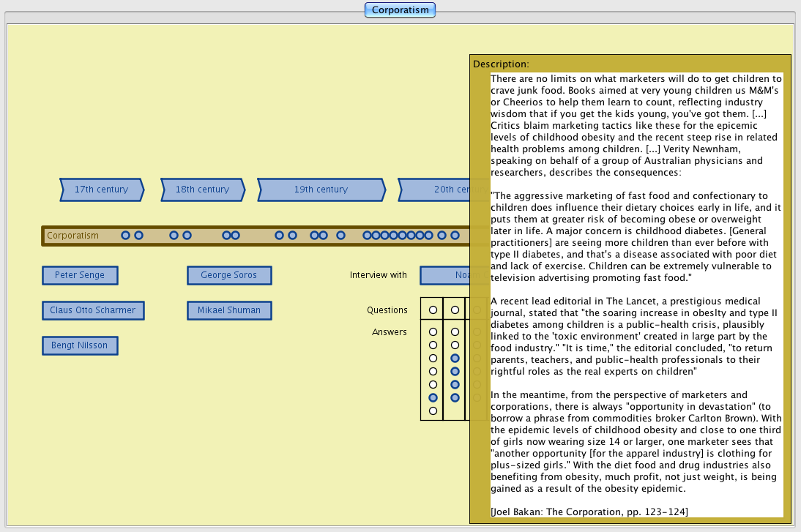Open George Soros's entry
Image resolution: width=801 pixels, height=532 pixels.
[229, 275]
